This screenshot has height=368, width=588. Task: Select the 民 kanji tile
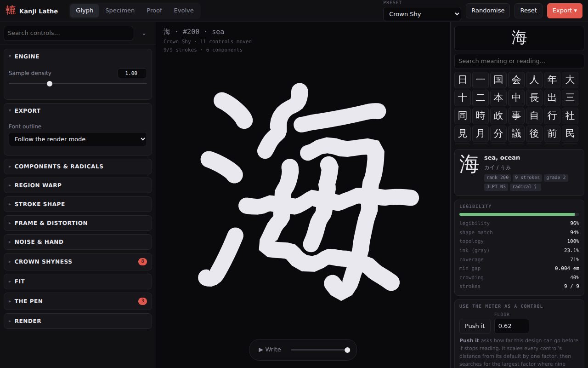point(570,133)
